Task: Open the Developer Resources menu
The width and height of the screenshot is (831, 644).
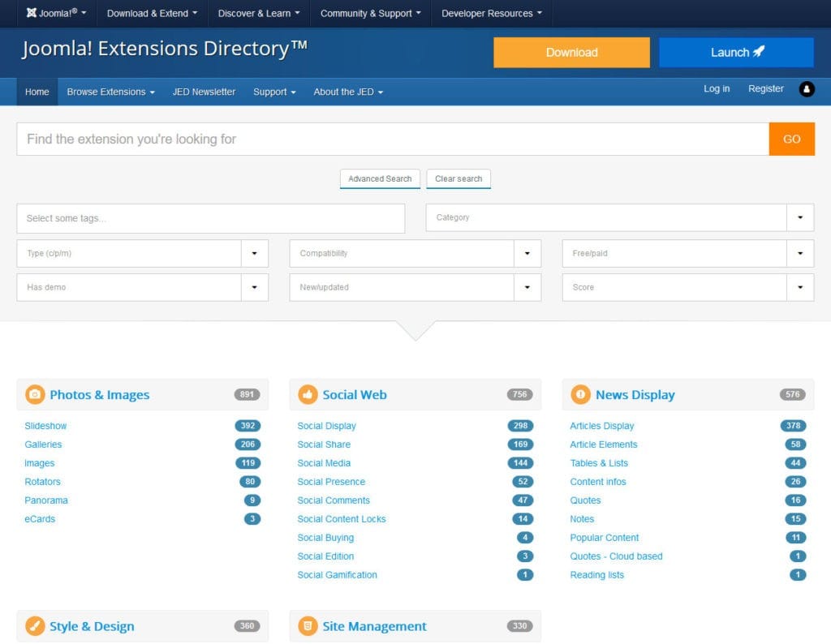Action: point(491,13)
